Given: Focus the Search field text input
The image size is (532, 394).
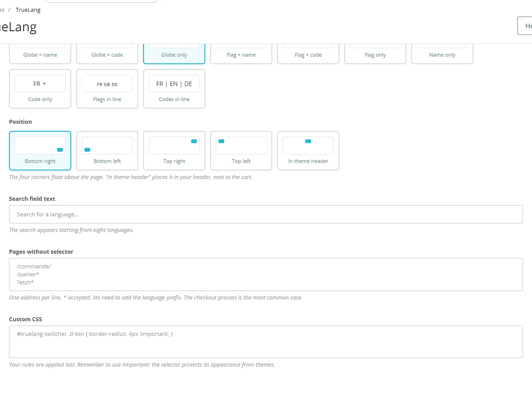Looking at the screenshot, I should coord(266,214).
